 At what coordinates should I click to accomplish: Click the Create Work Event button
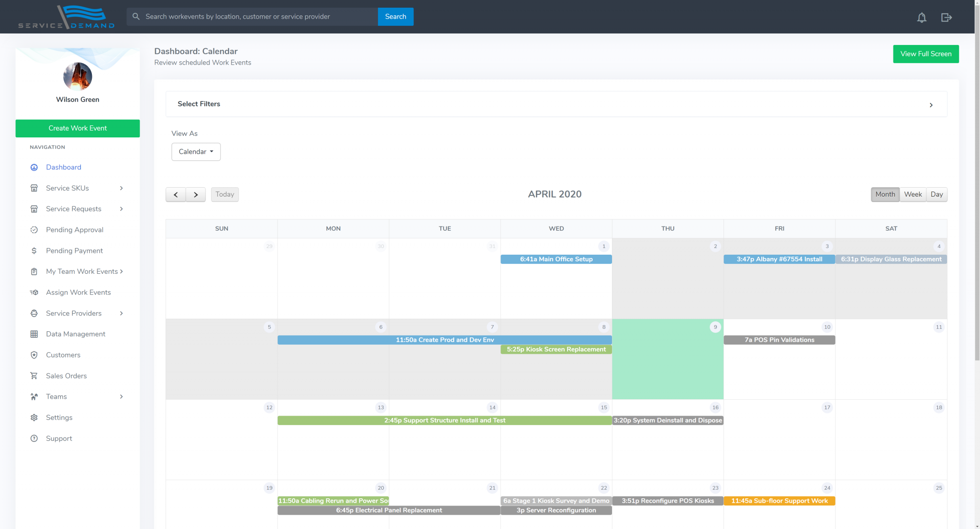click(x=78, y=128)
